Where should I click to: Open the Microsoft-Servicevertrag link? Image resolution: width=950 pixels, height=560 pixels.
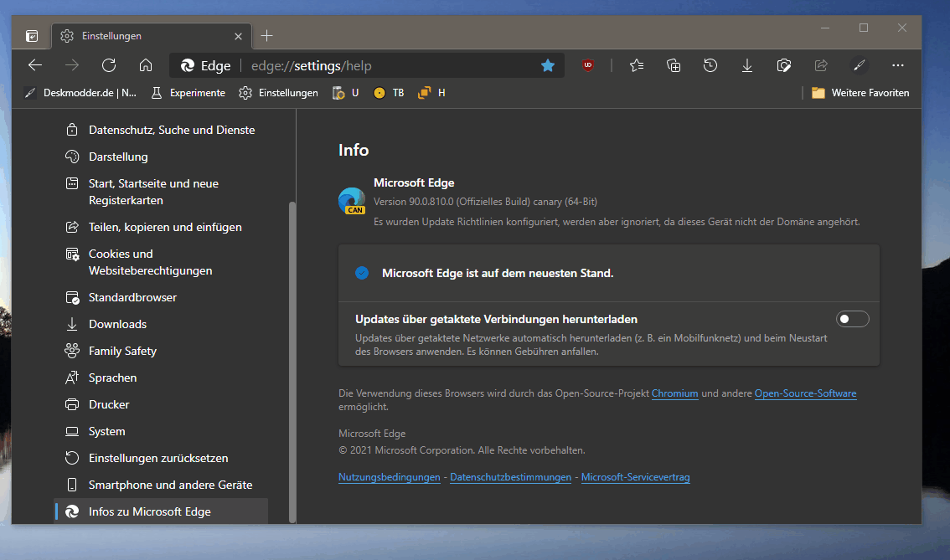636,477
